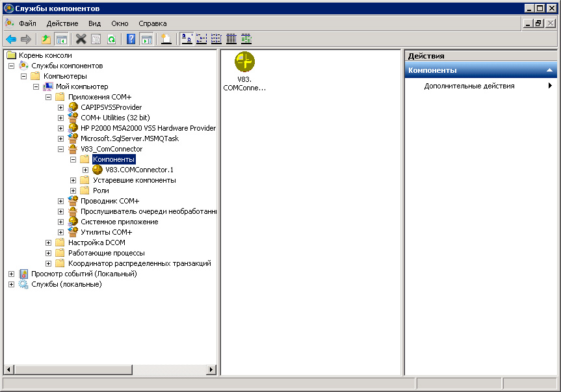Expand the Устаревшие компоненты folder
The width and height of the screenshot is (561, 392).
[73, 180]
